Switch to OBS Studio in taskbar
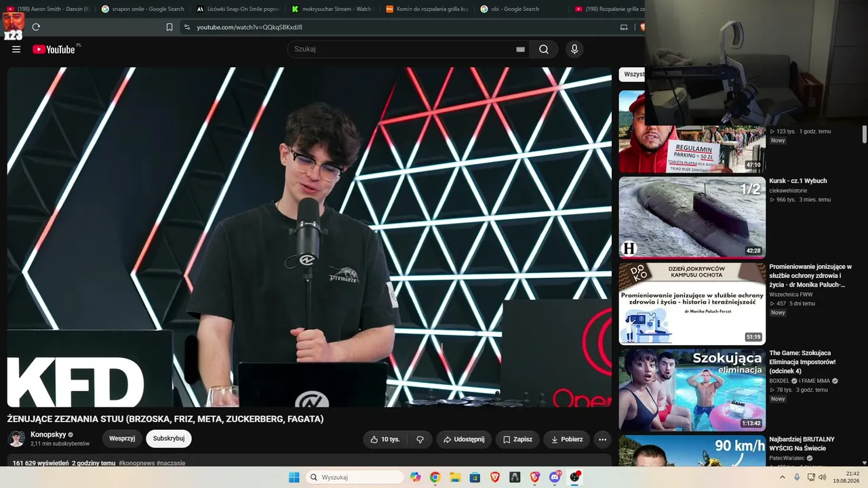 [x=575, y=477]
